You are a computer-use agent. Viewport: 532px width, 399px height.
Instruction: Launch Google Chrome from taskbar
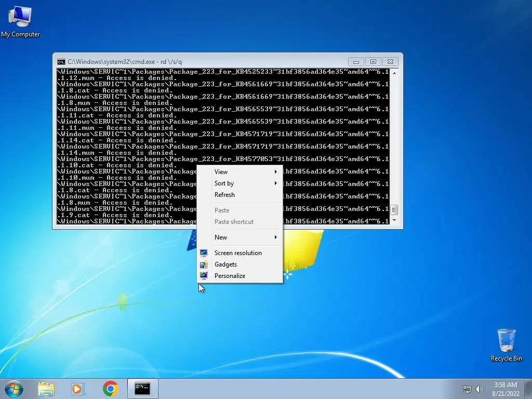click(110, 389)
